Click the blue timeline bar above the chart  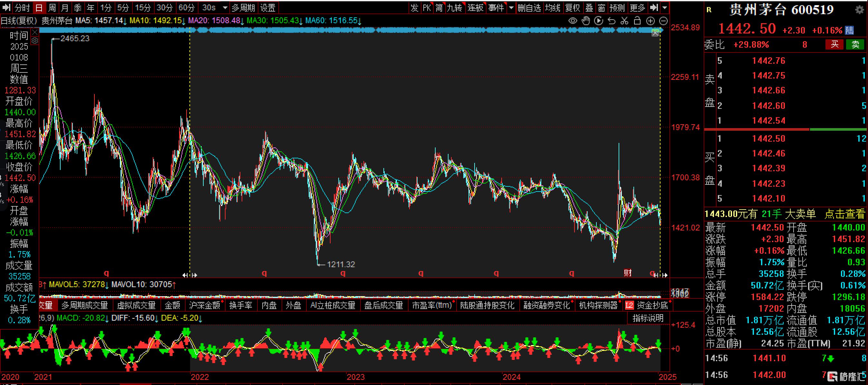pos(351,30)
